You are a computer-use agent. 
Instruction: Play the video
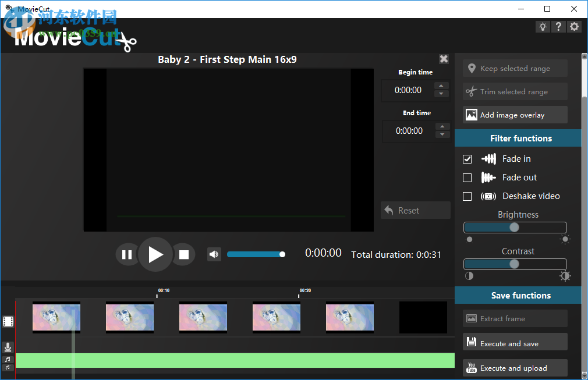(x=155, y=254)
